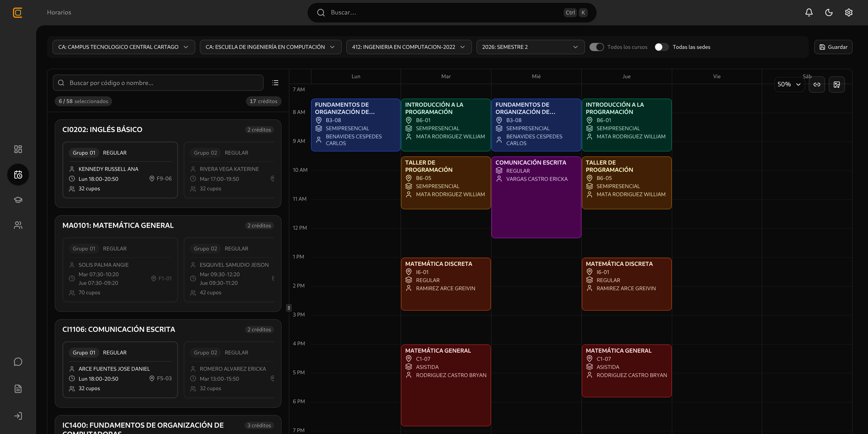The width and height of the screenshot is (868, 434).
Task: Click the orange app logo icon
Action: [18, 12]
